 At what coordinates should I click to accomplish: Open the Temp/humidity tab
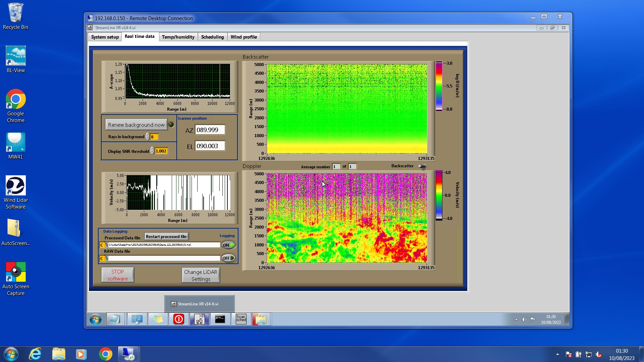[178, 37]
